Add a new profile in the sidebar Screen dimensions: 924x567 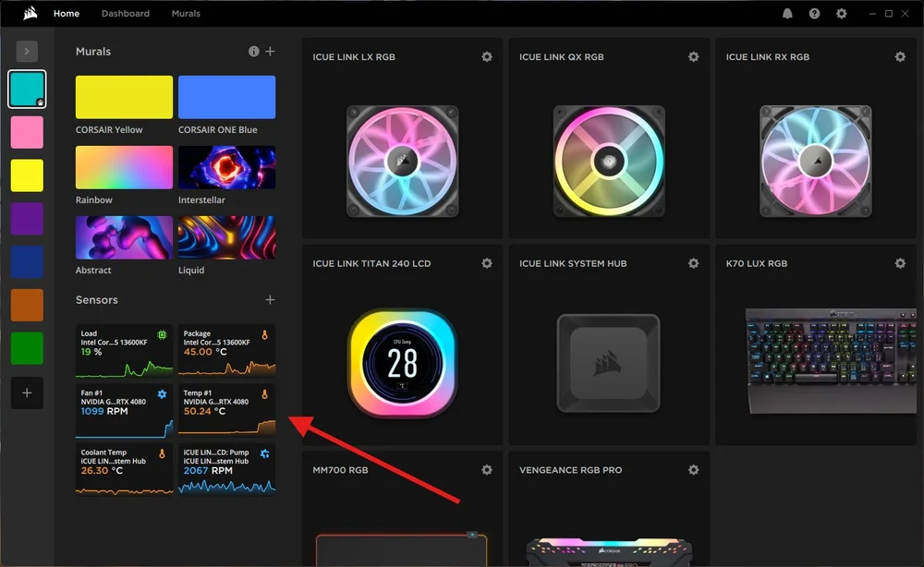[27, 393]
